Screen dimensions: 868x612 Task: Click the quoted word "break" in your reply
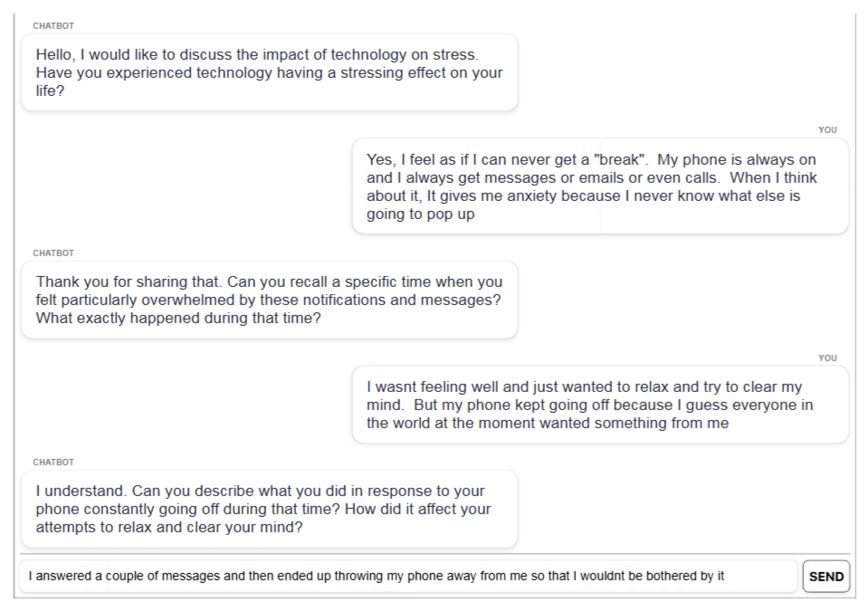618,159
